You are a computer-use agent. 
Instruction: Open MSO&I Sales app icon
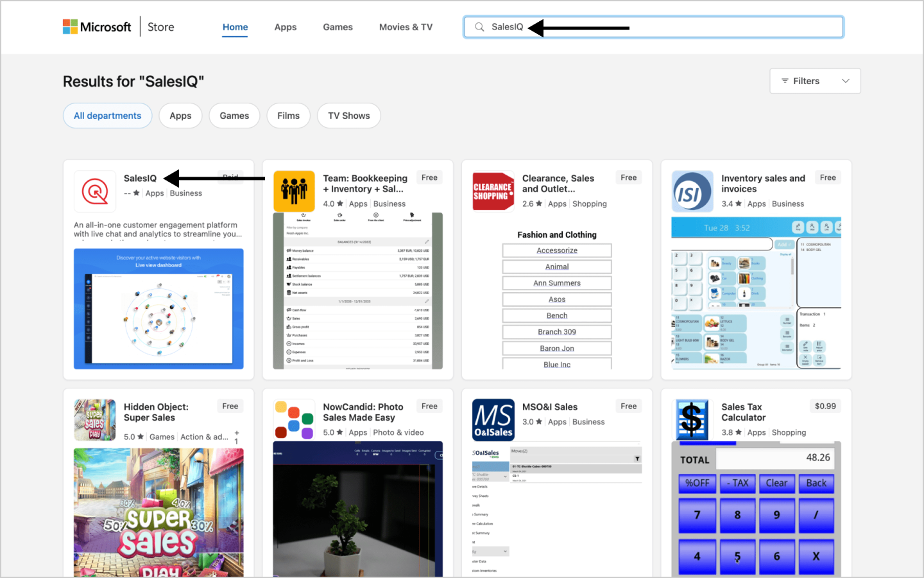coord(493,420)
